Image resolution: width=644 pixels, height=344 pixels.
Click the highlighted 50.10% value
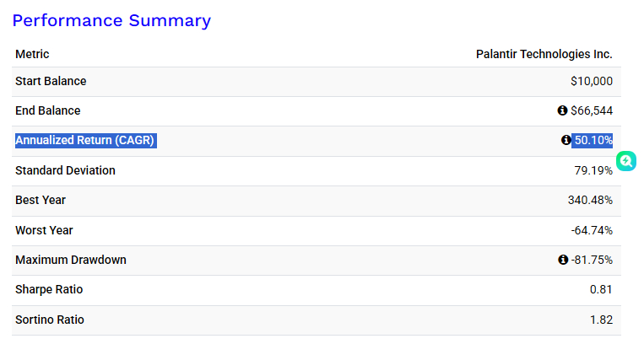coord(593,140)
